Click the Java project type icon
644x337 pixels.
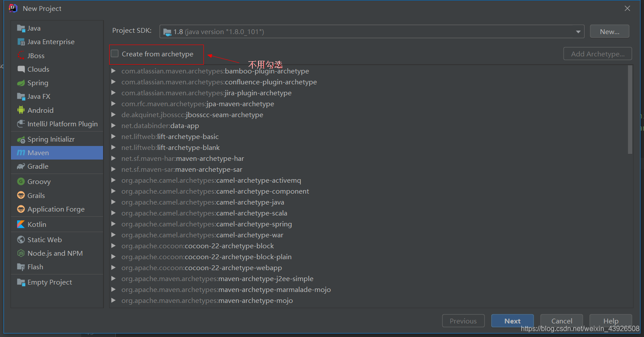click(x=21, y=28)
